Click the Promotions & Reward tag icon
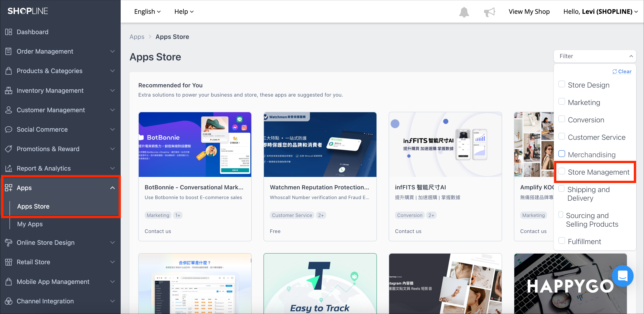644x314 pixels. (9, 149)
